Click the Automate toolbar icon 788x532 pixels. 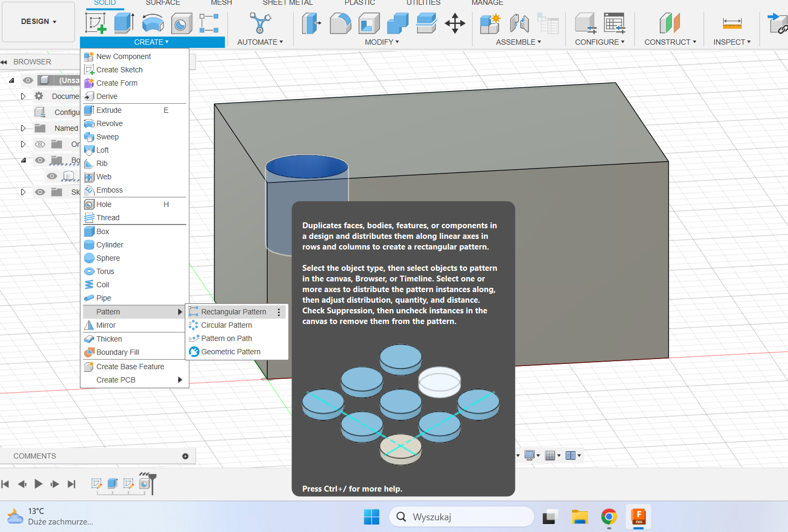260,23
